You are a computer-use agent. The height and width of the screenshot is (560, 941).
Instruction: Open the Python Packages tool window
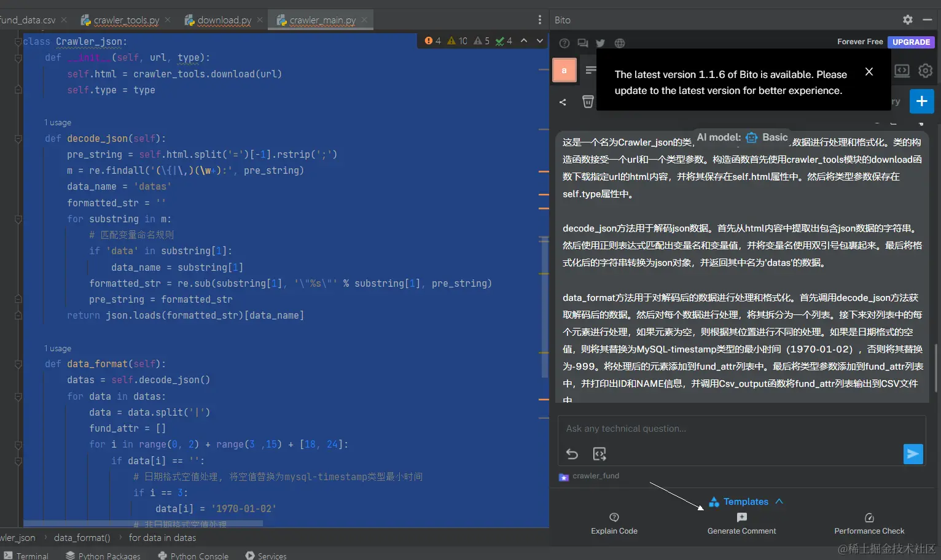point(103,556)
